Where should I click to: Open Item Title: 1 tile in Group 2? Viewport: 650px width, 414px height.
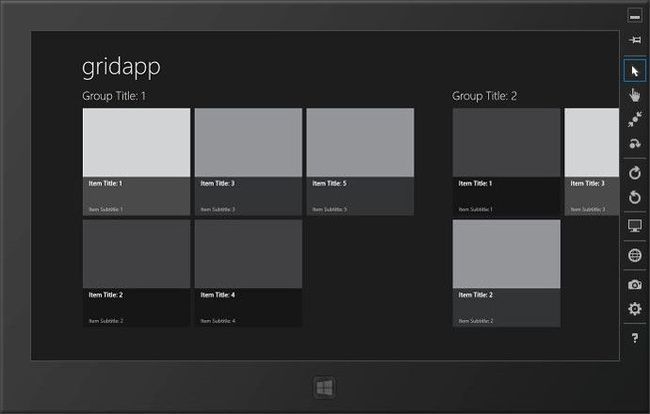pos(507,162)
